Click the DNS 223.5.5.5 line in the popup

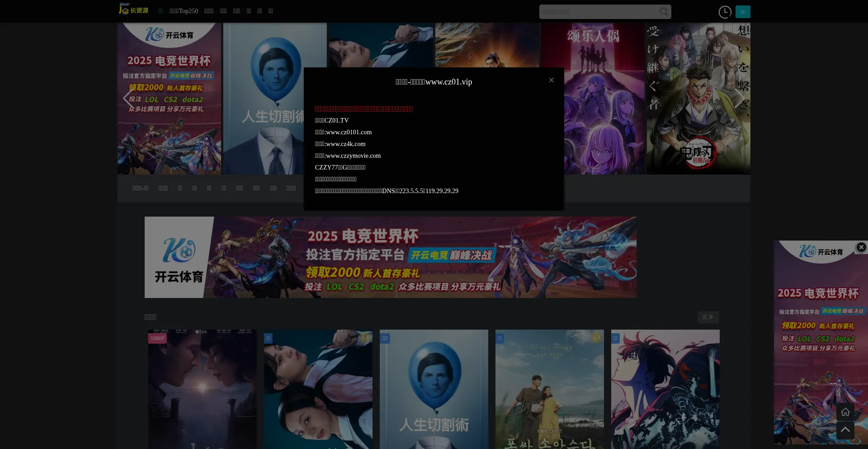(387, 191)
